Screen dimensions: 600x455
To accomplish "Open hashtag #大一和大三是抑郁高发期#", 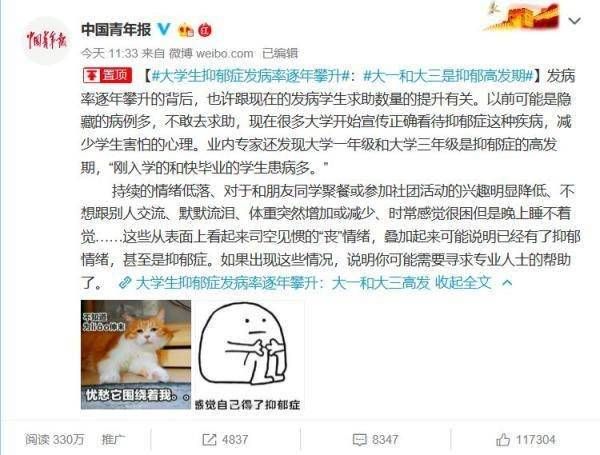I will pyautogui.click(x=448, y=76).
